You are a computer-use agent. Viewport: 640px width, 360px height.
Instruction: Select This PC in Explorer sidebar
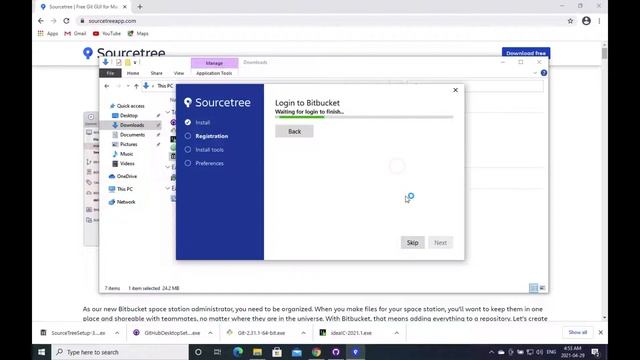(x=124, y=189)
